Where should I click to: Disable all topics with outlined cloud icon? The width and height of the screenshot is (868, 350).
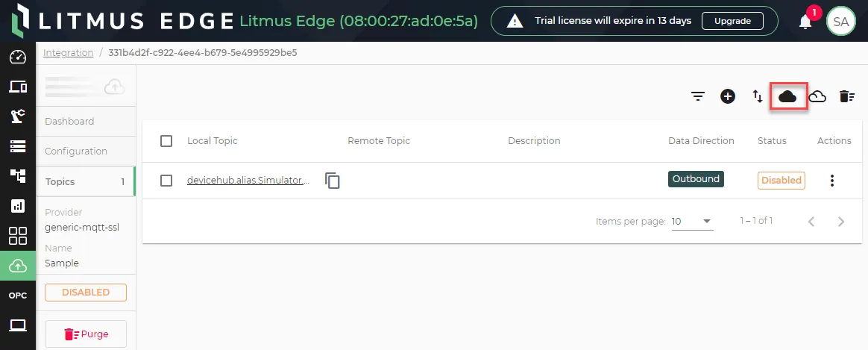tap(817, 96)
